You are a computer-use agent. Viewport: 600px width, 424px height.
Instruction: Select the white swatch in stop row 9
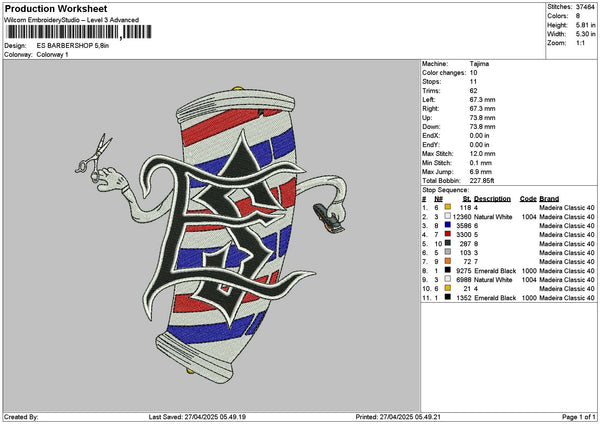[448, 280]
